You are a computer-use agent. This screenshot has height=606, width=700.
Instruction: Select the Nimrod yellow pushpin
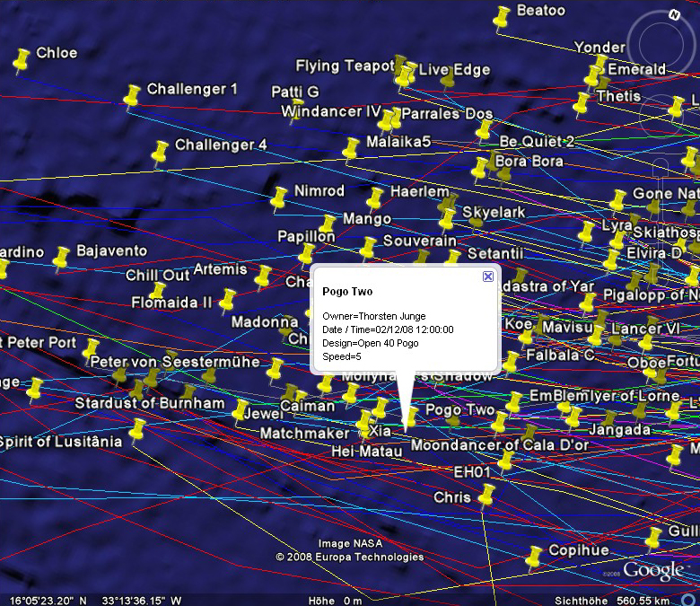click(x=279, y=197)
